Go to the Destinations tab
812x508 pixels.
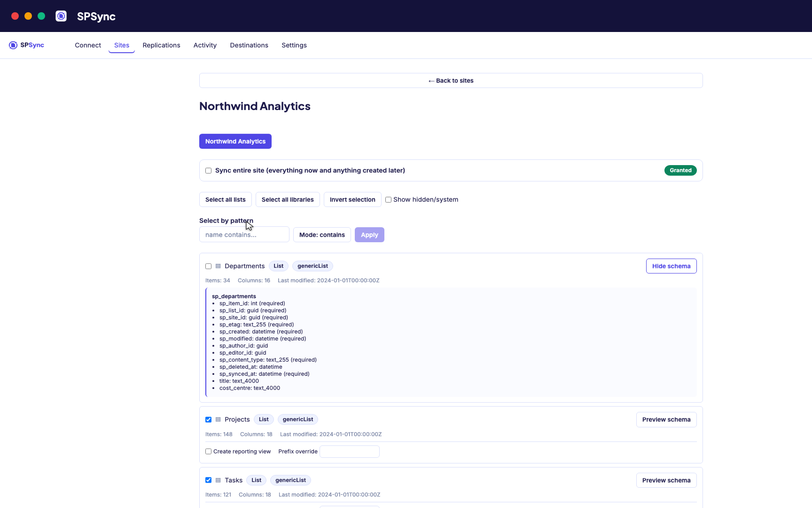point(249,45)
